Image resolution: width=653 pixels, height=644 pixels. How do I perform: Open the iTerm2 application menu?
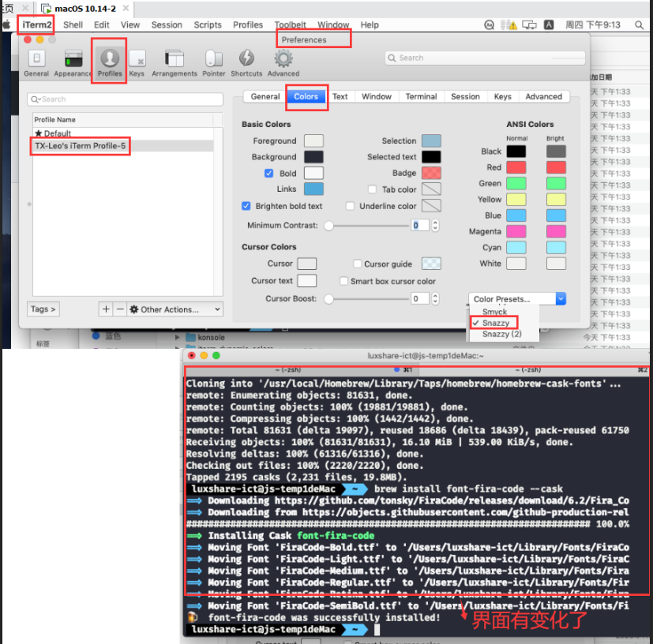click(x=37, y=25)
